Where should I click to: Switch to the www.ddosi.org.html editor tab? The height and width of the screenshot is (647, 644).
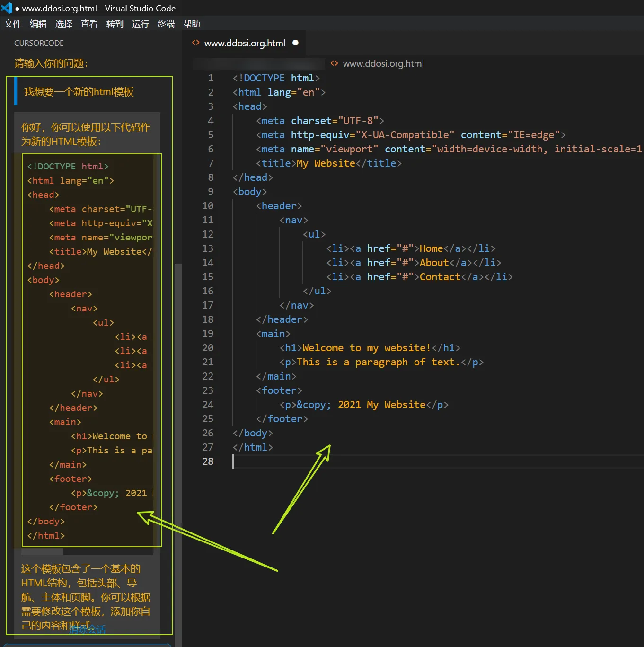pos(245,43)
